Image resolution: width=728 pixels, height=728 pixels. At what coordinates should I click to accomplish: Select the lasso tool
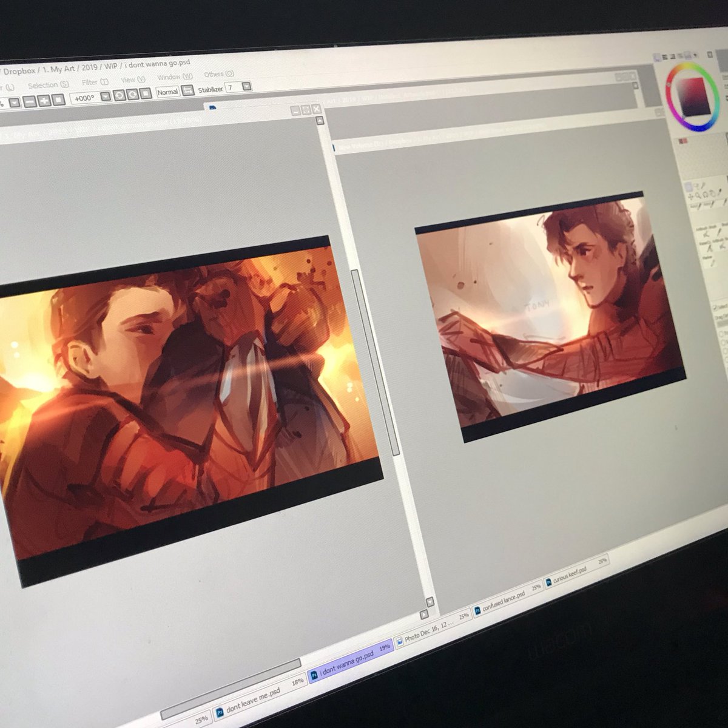point(696,186)
